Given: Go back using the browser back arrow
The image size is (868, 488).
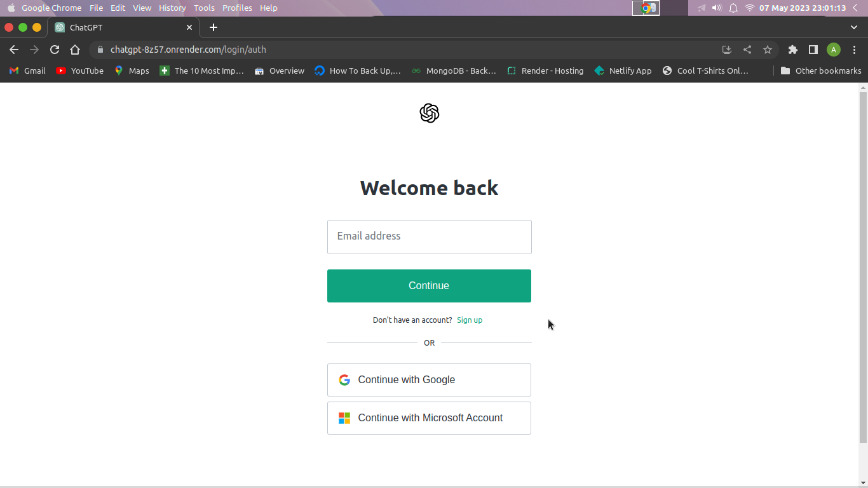Looking at the screenshot, I should coord(14,50).
